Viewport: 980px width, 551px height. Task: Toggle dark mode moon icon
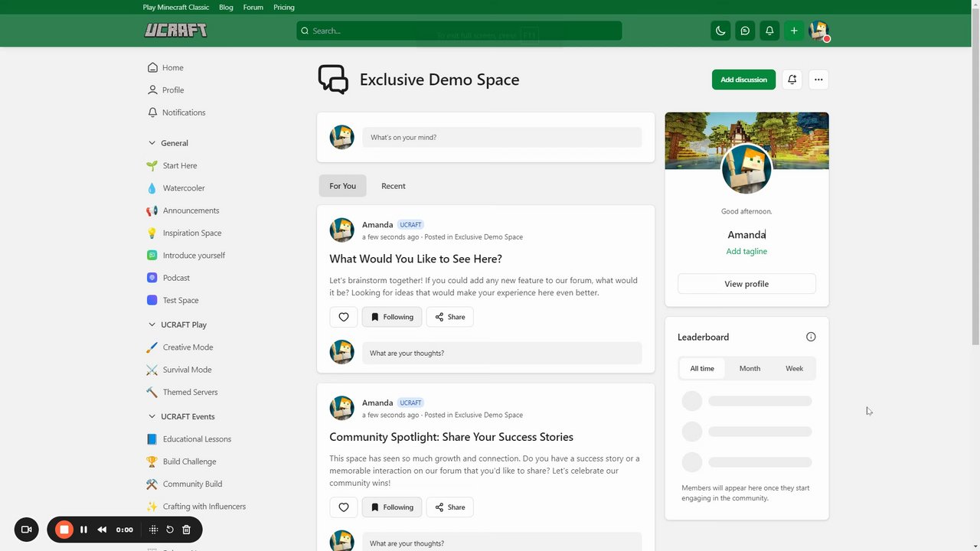coord(720,31)
